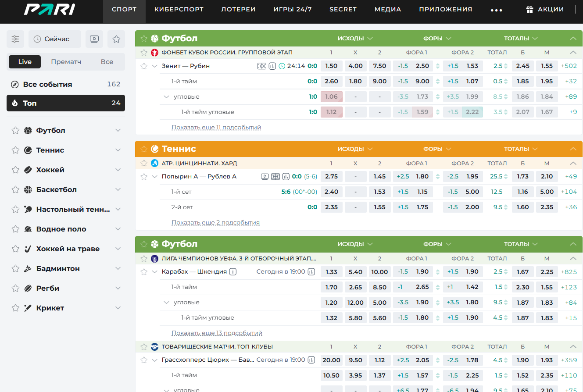
Task: Favorite Карабах — Шкендия match star
Action: 143,272
